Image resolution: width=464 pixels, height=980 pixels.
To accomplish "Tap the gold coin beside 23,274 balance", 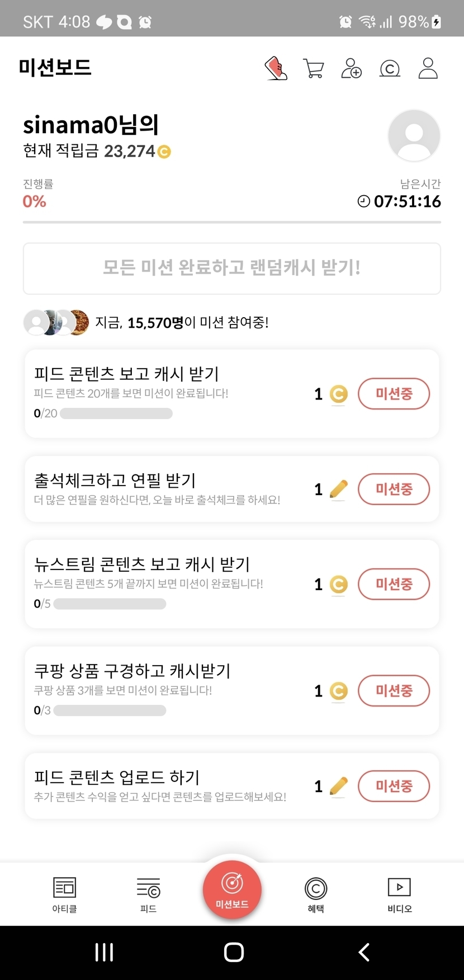I will [x=164, y=152].
